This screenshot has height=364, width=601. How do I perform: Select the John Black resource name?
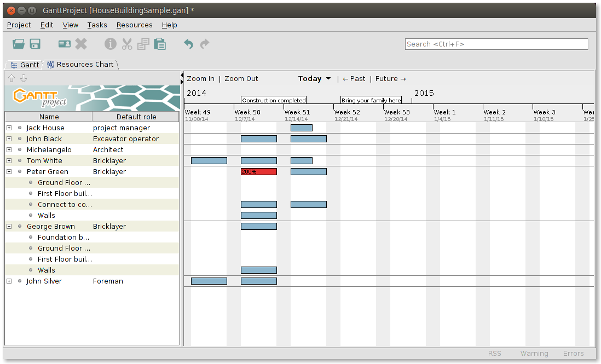tap(44, 138)
